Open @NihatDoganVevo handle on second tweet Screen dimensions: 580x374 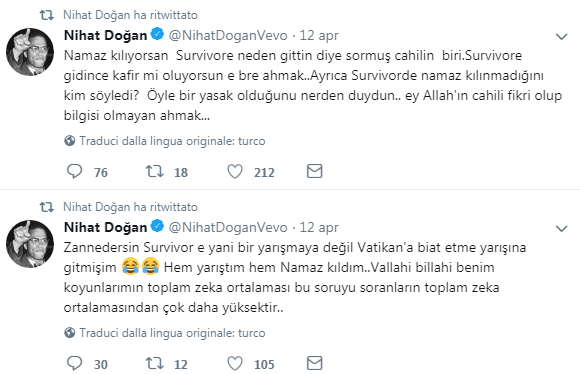(228, 227)
